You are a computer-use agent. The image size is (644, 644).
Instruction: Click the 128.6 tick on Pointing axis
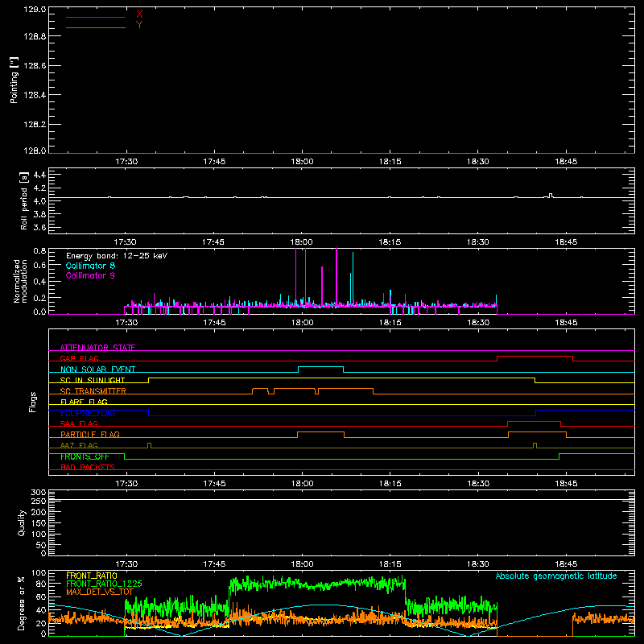(x=35, y=65)
